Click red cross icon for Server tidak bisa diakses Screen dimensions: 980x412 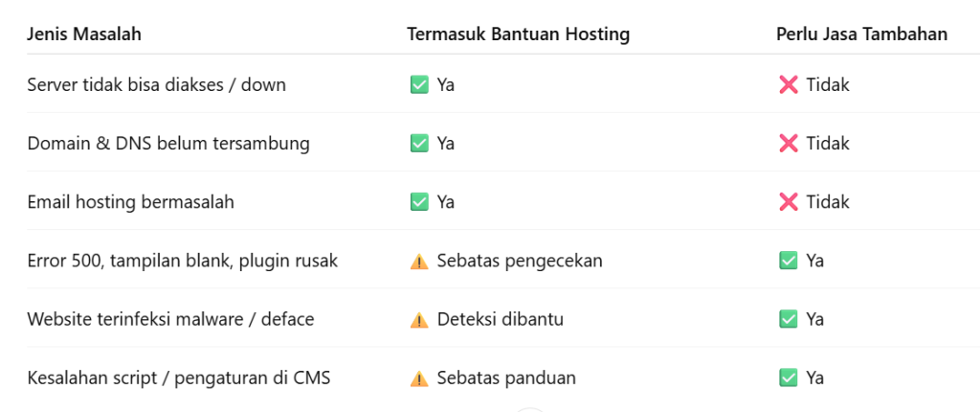[x=789, y=84]
